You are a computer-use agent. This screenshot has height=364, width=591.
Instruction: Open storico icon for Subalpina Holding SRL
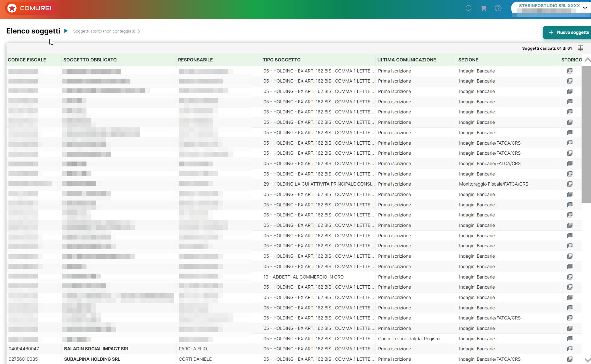570,359
